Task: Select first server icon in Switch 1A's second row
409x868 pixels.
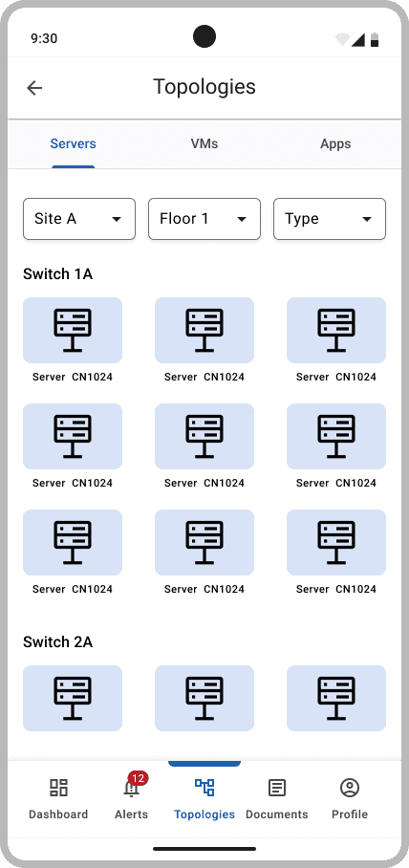Action: pyautogui.click(x=73, y=436)
